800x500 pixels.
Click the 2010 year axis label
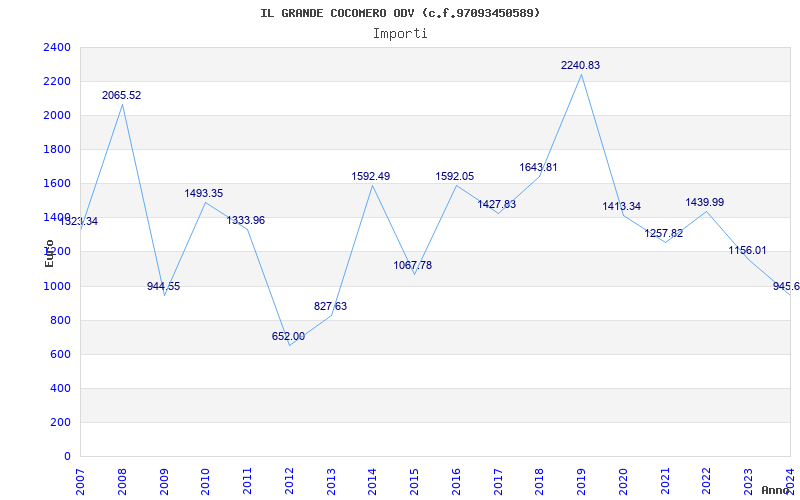(206, 482)
